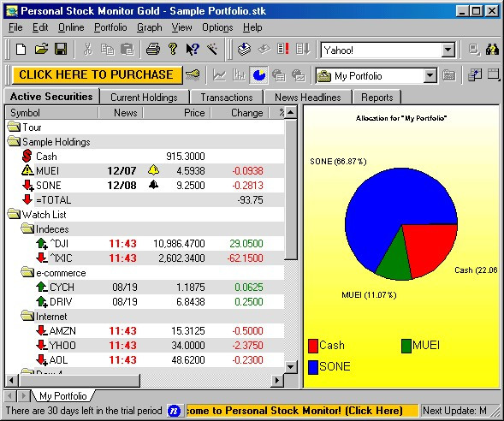Switch to News Headlines tab

(x=307, y=98)
